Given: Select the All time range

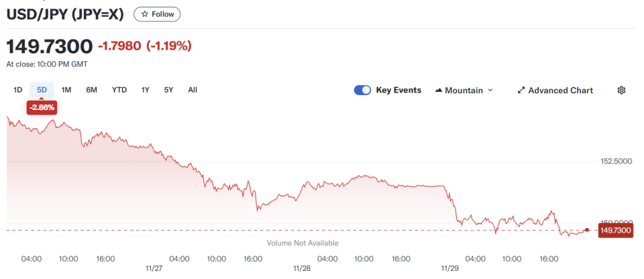Looking at the screenshot, I should coord(193,90).
